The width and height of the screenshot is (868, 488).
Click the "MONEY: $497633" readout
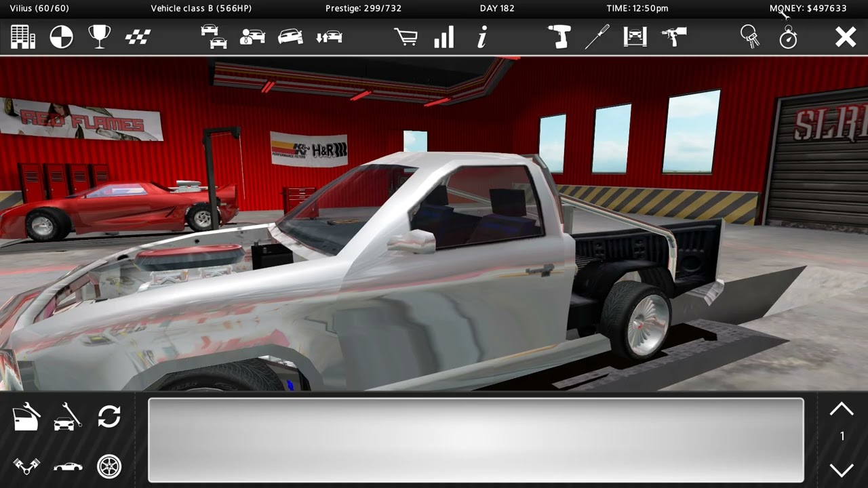[808, 8]
